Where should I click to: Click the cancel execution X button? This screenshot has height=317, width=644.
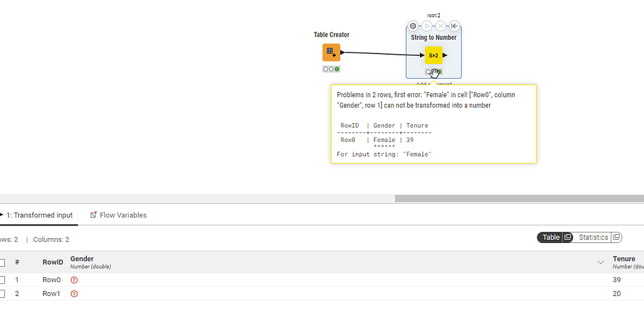pos(441,26)
